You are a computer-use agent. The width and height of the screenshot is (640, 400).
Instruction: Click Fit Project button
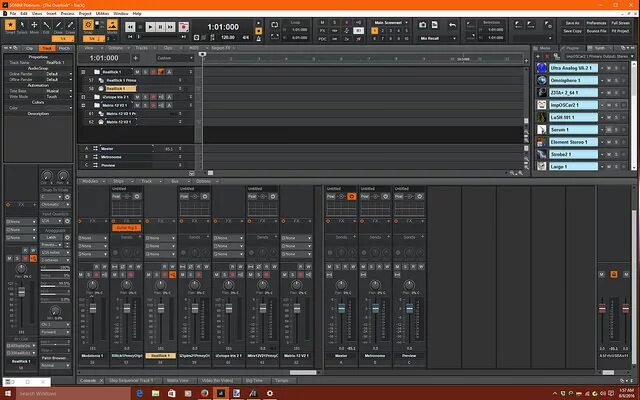[620, 31]
